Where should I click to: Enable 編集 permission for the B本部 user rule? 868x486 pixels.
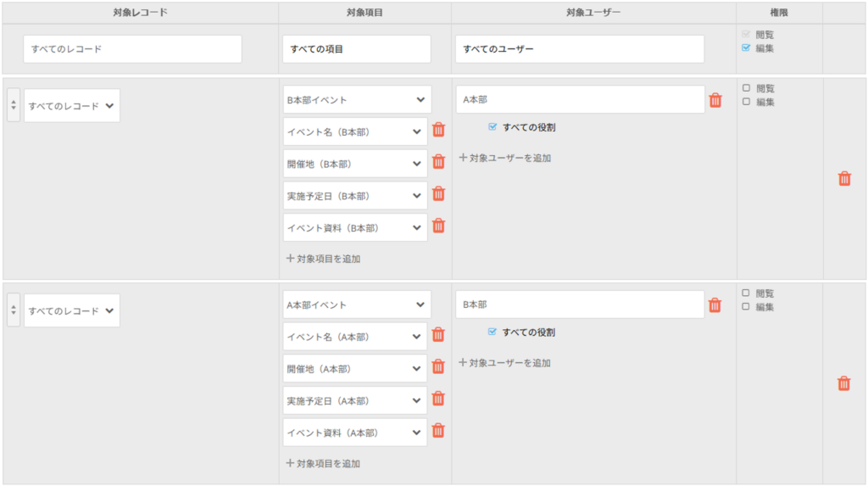(746, 306)
